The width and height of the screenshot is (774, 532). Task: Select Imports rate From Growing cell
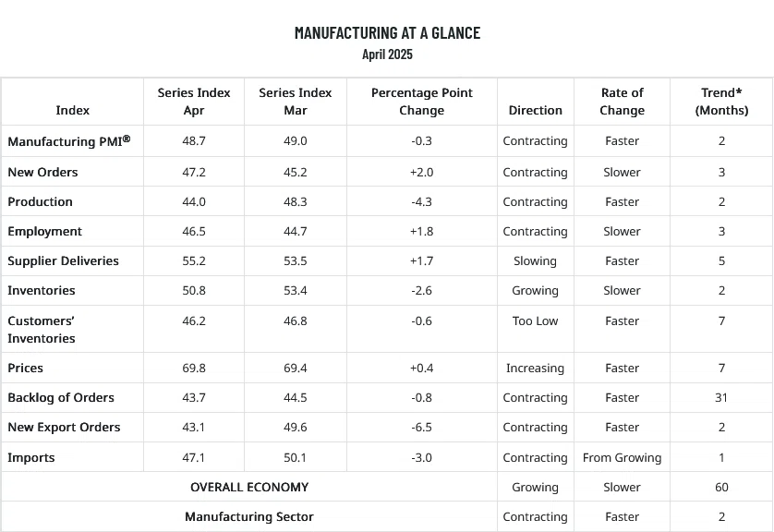[622, 458]
